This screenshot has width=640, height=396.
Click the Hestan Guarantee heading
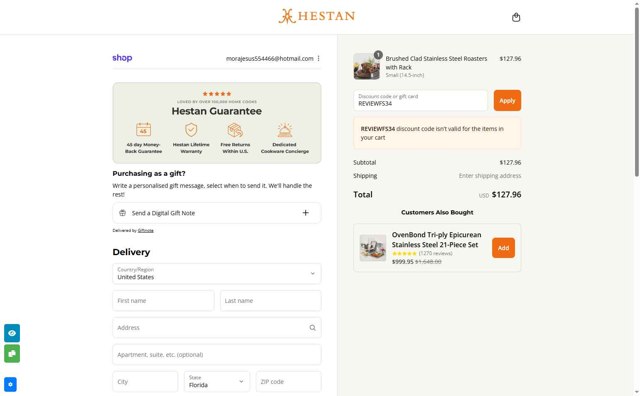217,111
